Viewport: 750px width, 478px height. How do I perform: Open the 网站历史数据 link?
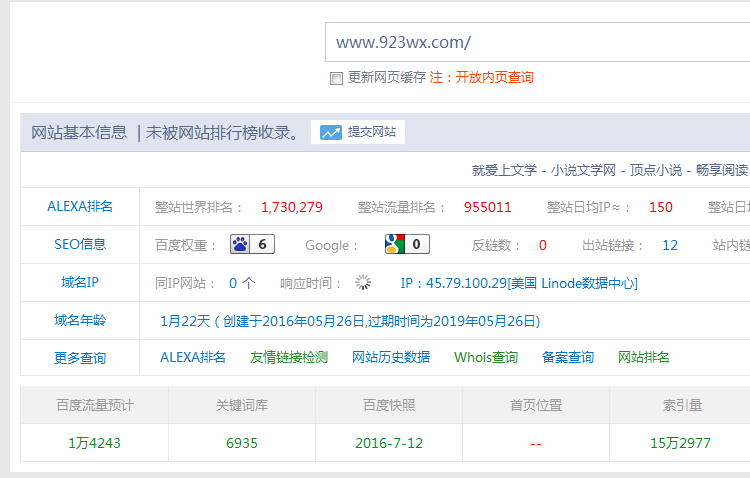tap(391, 357)
